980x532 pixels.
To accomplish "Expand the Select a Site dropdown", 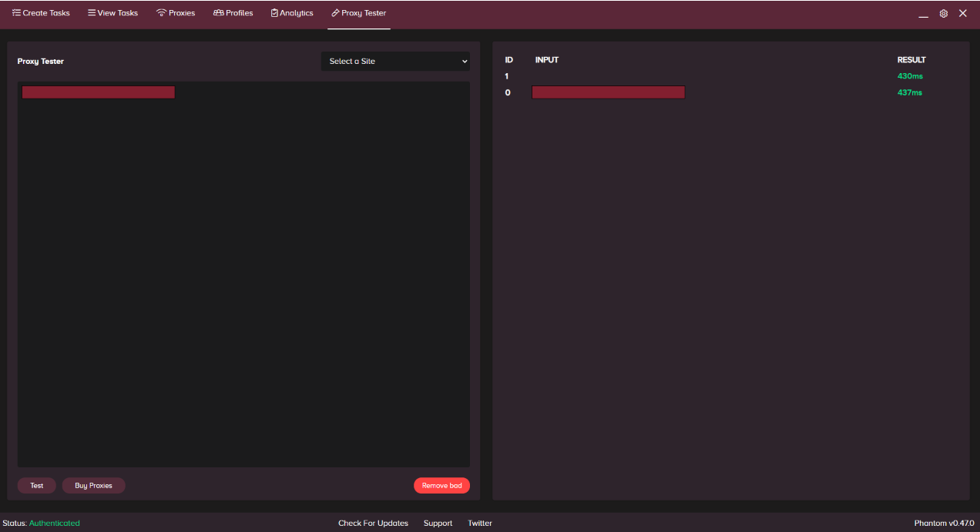I will coord(395,62).
